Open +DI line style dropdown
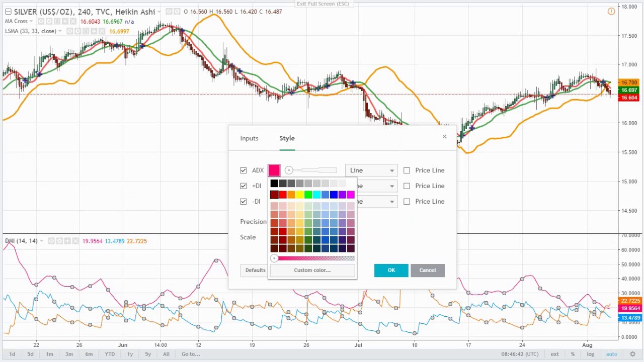644x362 pixels. (x=377, y=186)
